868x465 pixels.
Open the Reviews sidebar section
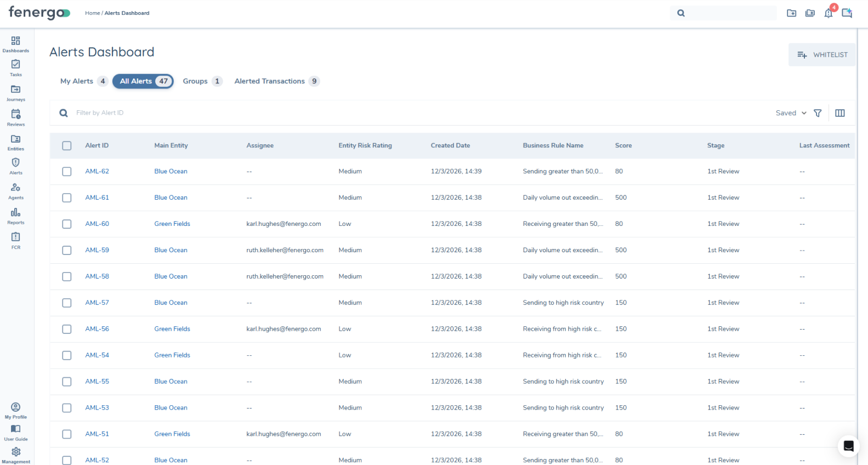coord(15,117)
